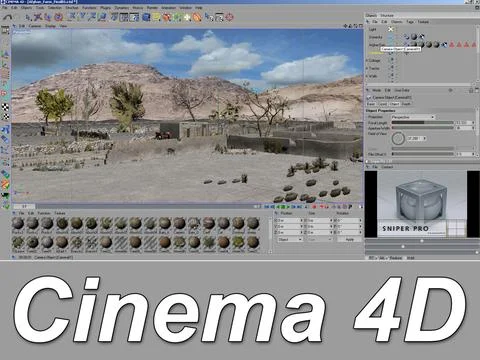Viewport: 480px width, 360px height.
Task: Open the viewport Cameras menu
Action: click(x=35, y=26)
